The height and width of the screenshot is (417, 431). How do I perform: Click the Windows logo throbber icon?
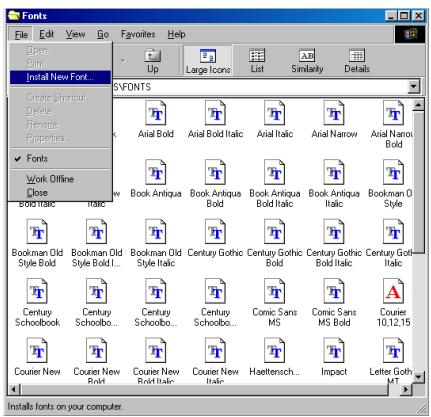[410, 34]
